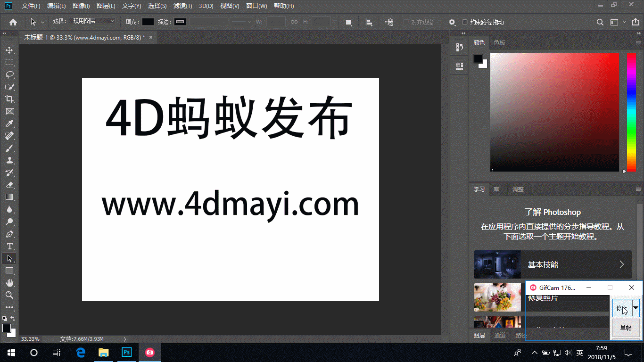Switch to the 色板 tab
Viewport: 644px width, 362px height.
(499, 42)
